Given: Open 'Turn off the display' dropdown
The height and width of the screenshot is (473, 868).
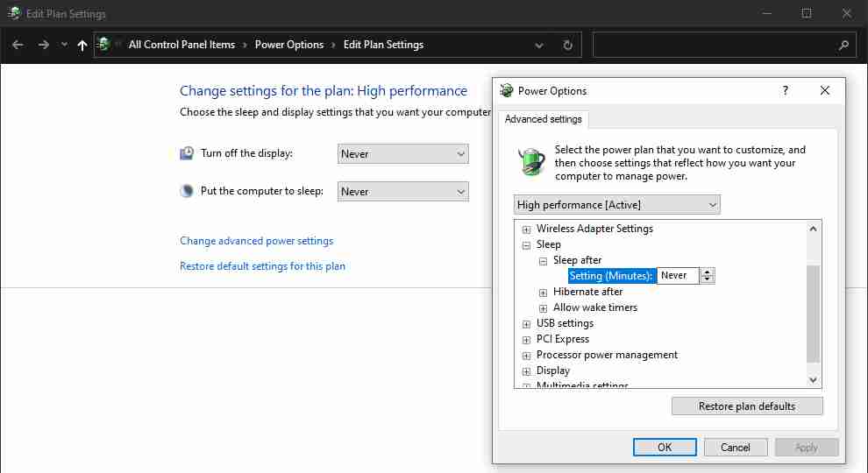Looking at the screenshot, I should [x=403, y=154].
